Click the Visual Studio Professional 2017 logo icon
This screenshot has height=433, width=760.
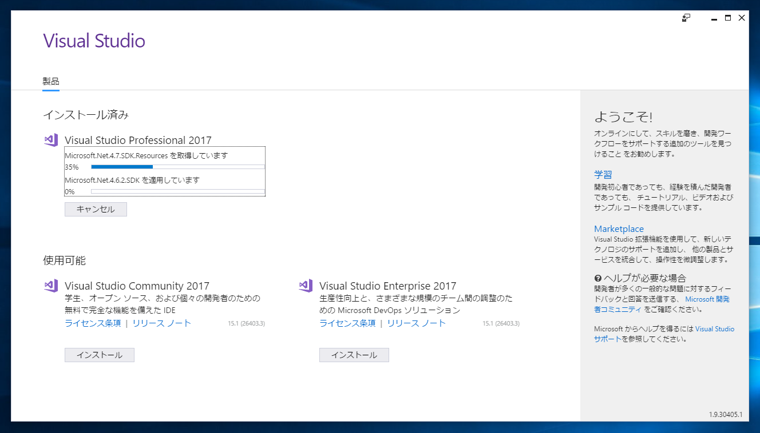(51, 140)
